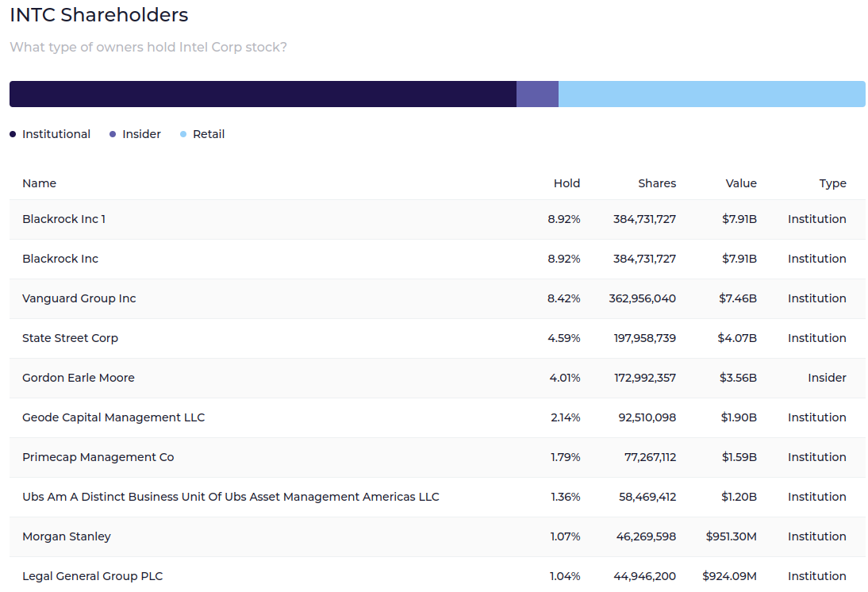Screen dimensions: 868x592
Task: Click the subtitle about Intel Corp owners
Action: [148, 47]
